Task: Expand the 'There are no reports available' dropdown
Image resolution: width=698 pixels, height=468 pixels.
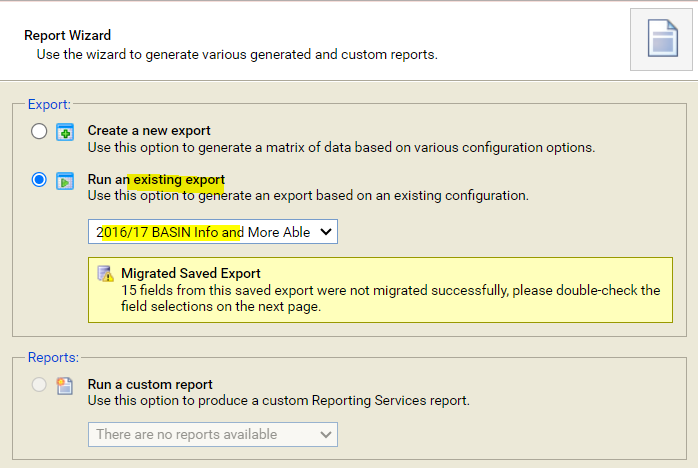Action: (x=212, y=434)
